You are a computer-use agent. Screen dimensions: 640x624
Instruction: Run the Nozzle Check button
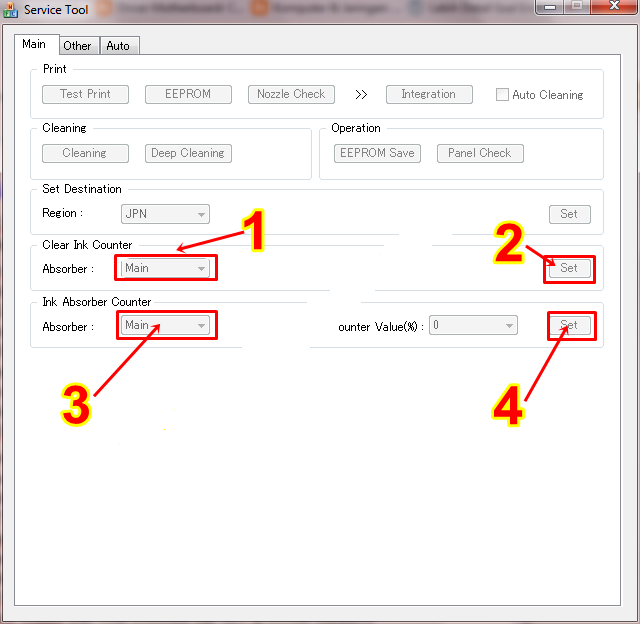click(291, 94)
